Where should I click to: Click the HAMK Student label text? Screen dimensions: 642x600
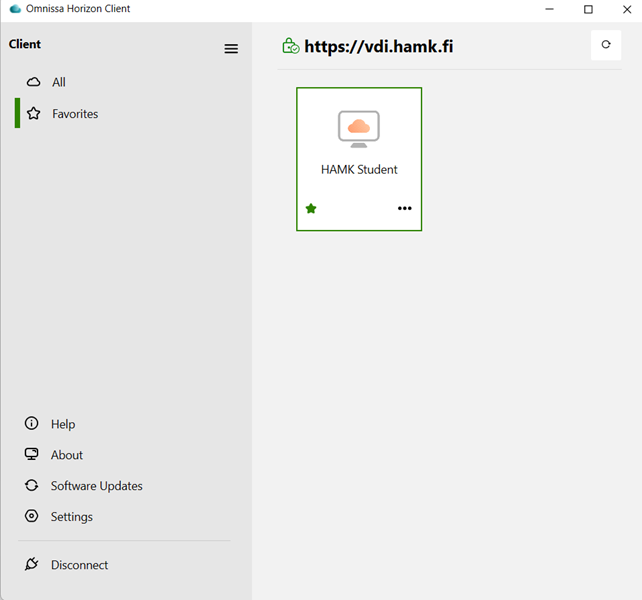[x=359, y=170]
